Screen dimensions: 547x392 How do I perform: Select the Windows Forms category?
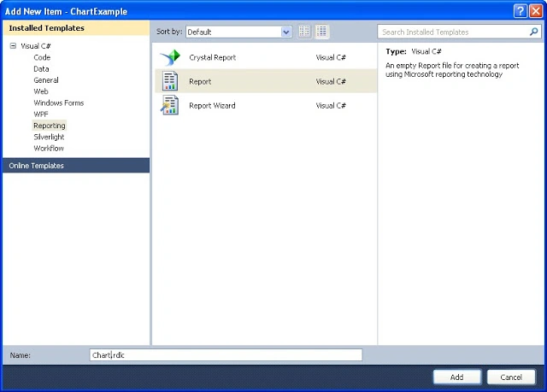coord(59,102)
